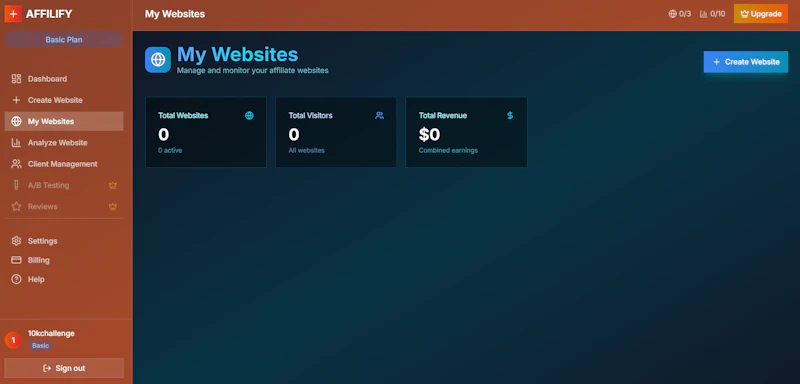The image size is (800, 384).
Task: Go to Dashboard in the sidebar
Action: point(64,79)
